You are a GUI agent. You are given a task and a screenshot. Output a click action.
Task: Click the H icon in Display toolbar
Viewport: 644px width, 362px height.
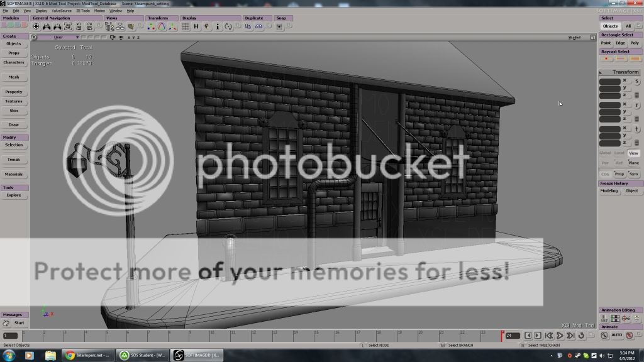(x=196, y=27)
